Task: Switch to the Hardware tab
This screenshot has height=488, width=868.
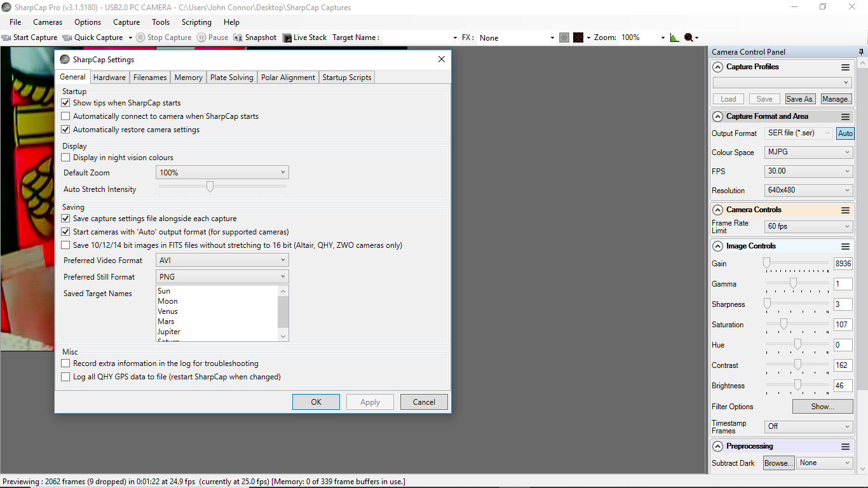Action: 109,78
